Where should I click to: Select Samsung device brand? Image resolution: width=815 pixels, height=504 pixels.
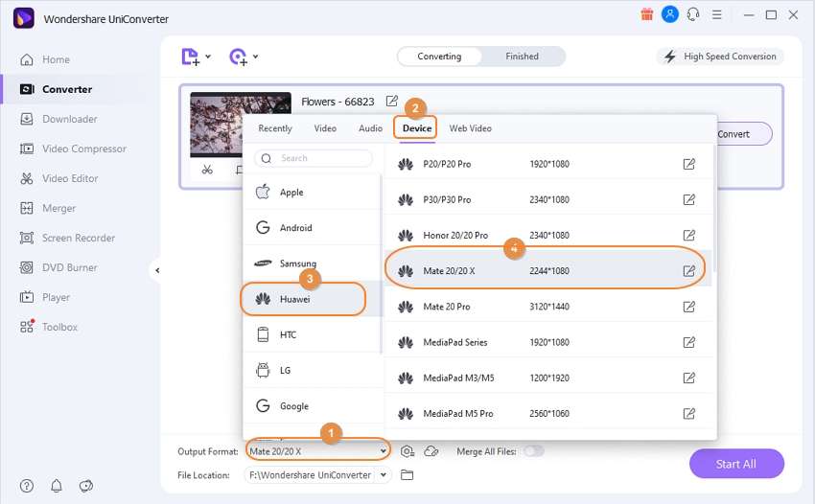(312, 263)
